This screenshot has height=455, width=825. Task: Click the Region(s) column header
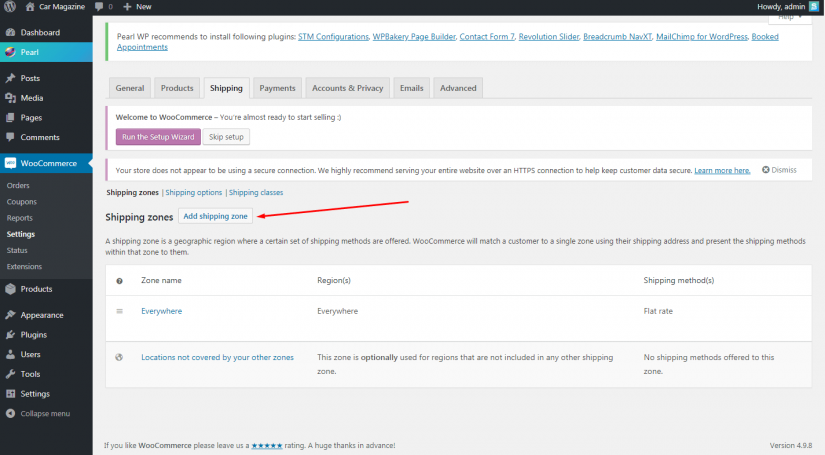334,280
